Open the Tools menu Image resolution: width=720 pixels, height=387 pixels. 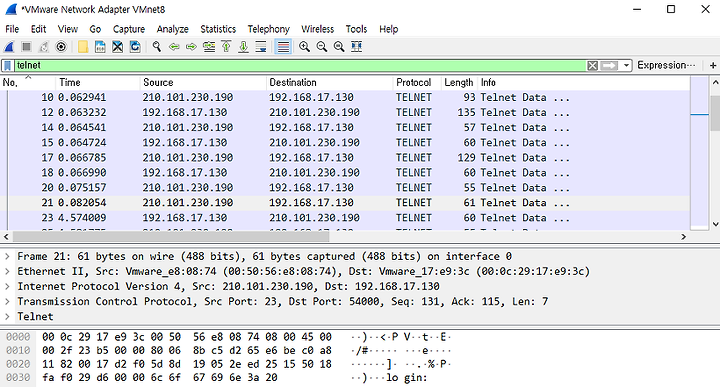(356, 29)
